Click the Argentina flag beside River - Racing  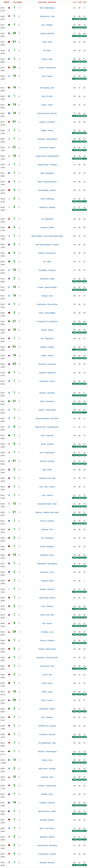tap(9, 76)
